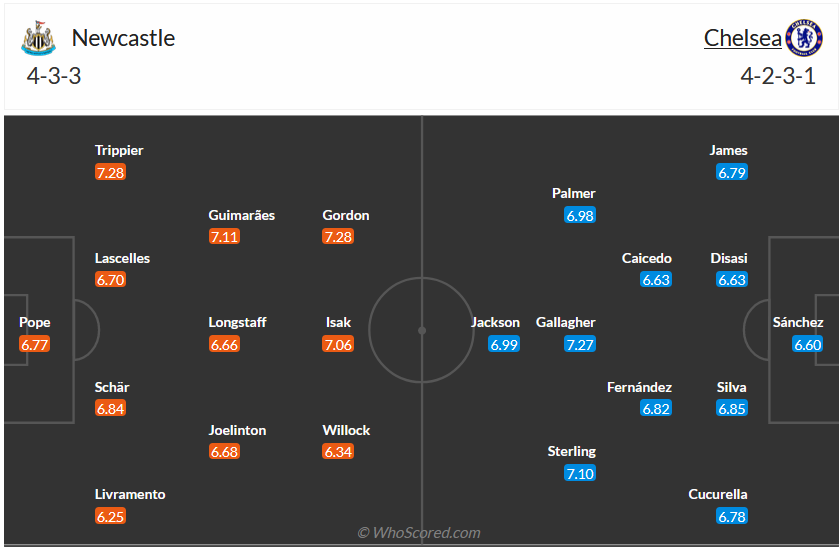Select Sánchez's 6.60 goalkeeper rating
The width and height of the screenshot is (840, 547).
807,344
